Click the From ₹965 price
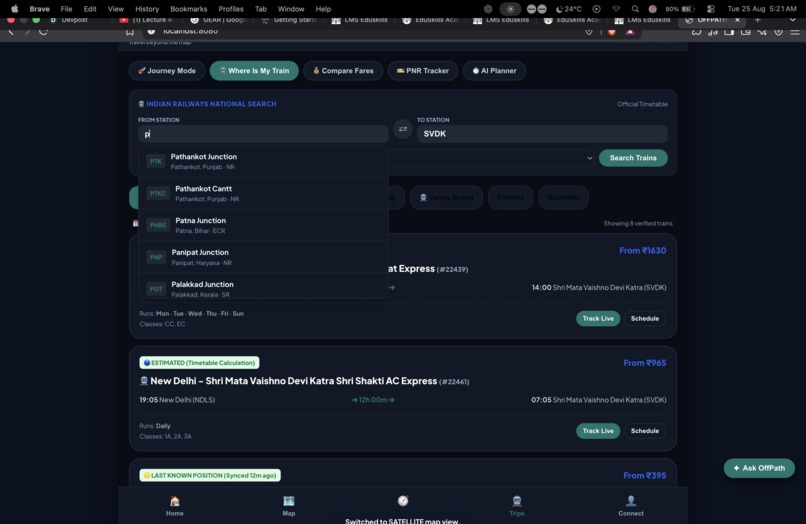The width and height of the screenshot is (806, 524). pyautogui.click(x=645, y=363)
